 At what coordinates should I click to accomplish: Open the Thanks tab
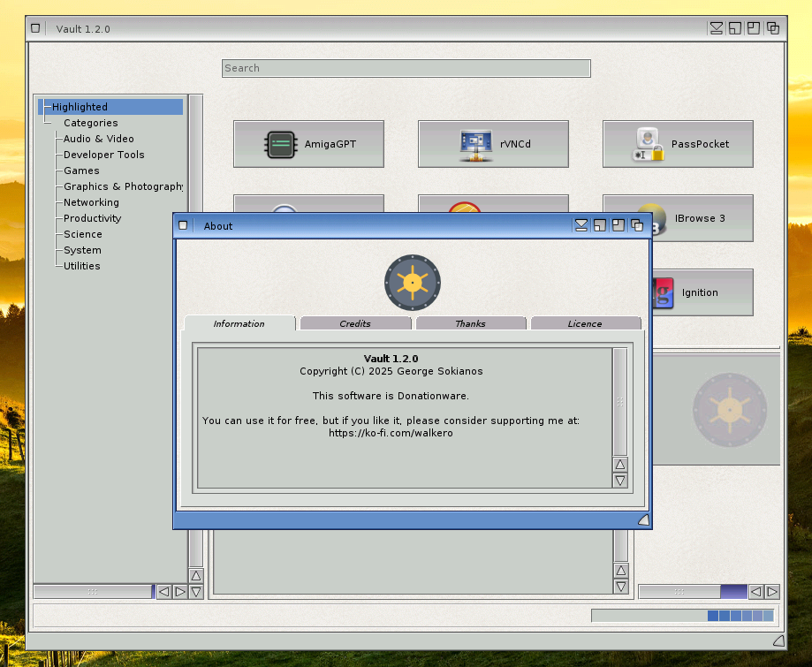[x=470, y=324]
